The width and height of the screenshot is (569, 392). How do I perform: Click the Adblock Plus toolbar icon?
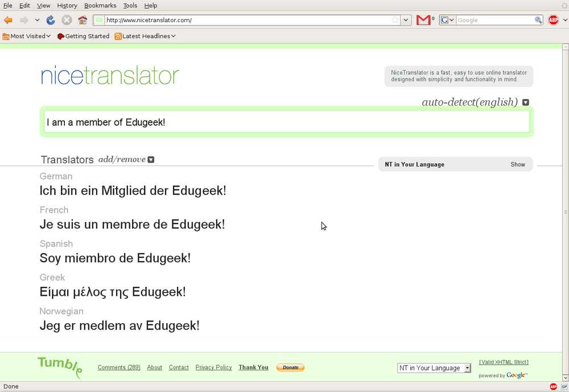tap(554, 20)
